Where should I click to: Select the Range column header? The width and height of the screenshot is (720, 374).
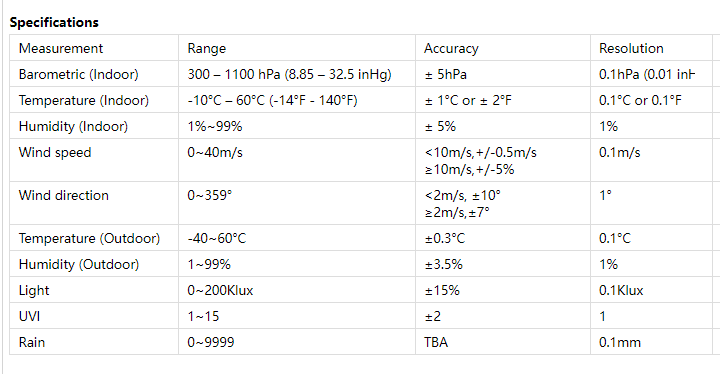click(207, 48)
